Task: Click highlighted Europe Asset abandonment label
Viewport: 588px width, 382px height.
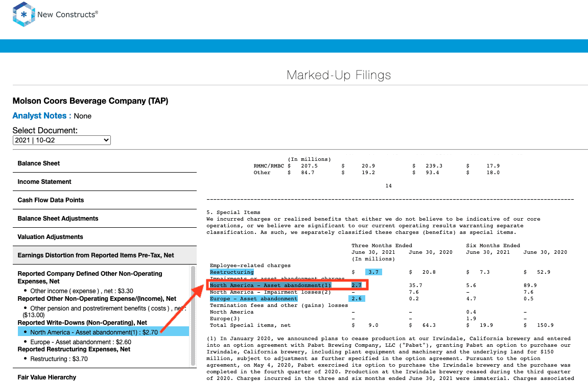Action: (253, 299)
